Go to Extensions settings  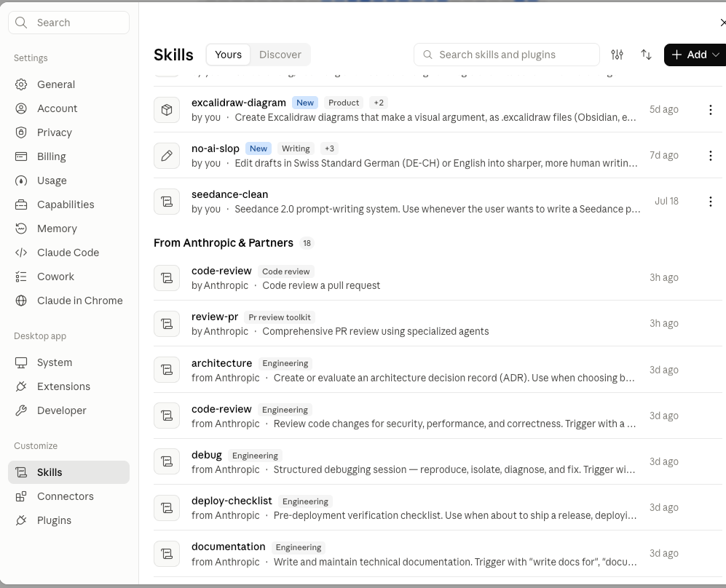[x=68, y=386]
